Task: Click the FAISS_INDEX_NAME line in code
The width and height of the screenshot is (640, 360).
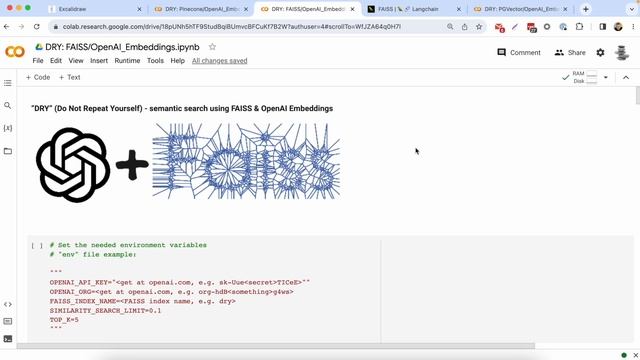Action: [142, 301]
